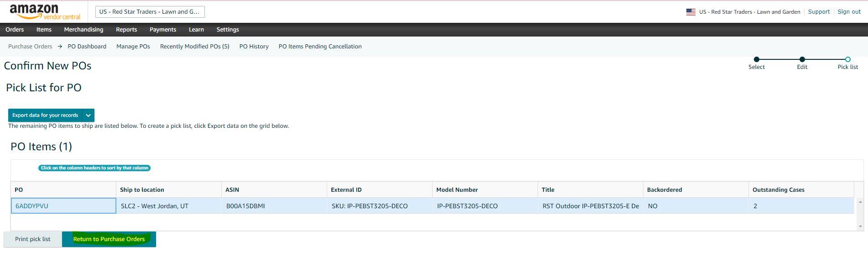Sort by Model Number column header
Image resolution: width=868 pixels, height=263 pixels.
[485, 190]
